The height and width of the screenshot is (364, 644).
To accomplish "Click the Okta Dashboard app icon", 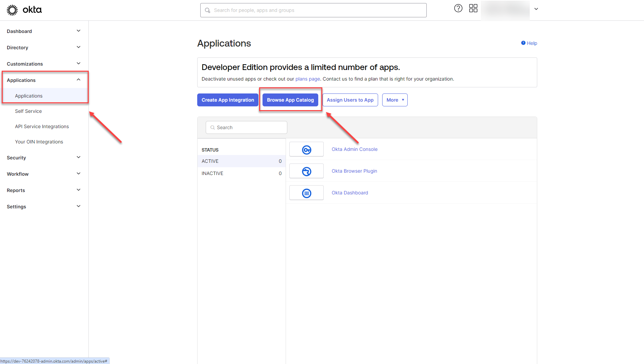I will [306, 193].
